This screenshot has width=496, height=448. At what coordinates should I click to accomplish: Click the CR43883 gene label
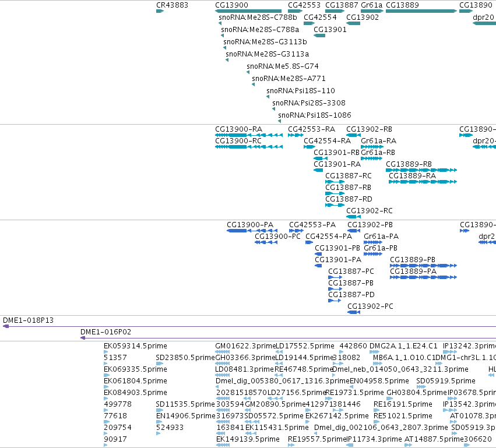click(172, 5)
